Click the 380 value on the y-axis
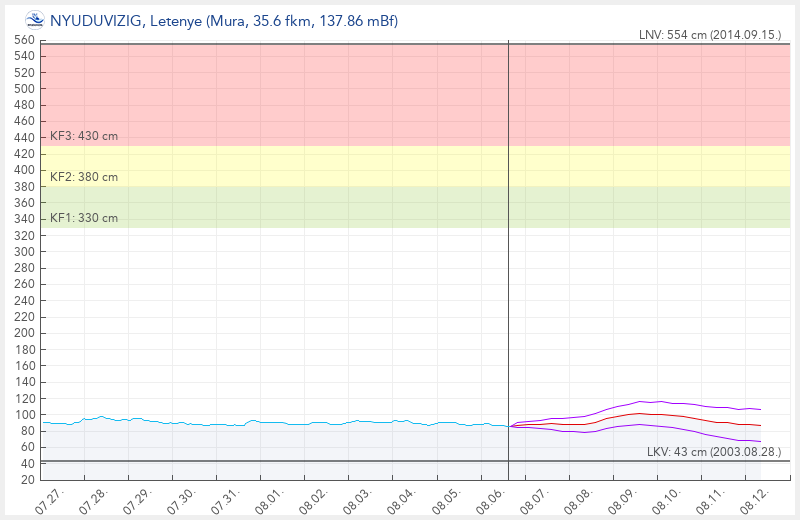 [24, 187]
